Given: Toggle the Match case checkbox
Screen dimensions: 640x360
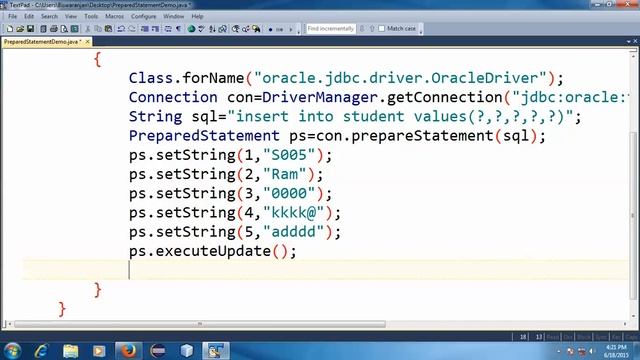Looking at the screenshot, I should (x=382, y=29).
